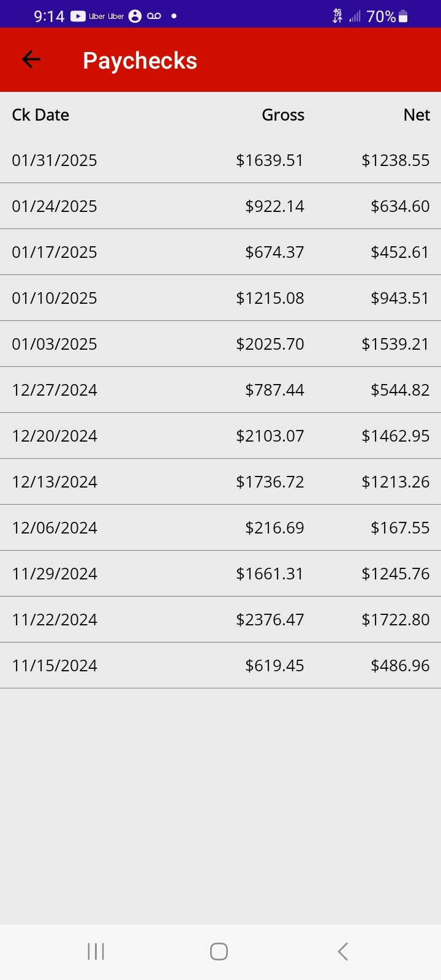Select the 12/27/2024 paycheck entry
The height and width of the screenshot is (980, 441).
[x=221, y=390]
